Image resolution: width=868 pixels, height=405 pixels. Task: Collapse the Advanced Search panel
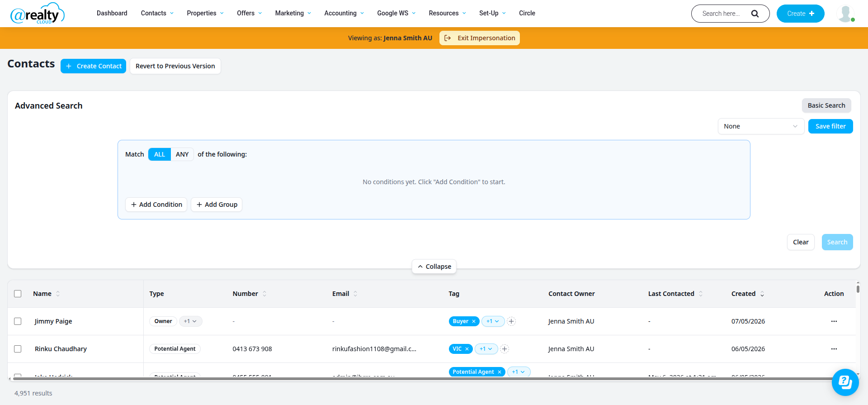coord(434,267)
